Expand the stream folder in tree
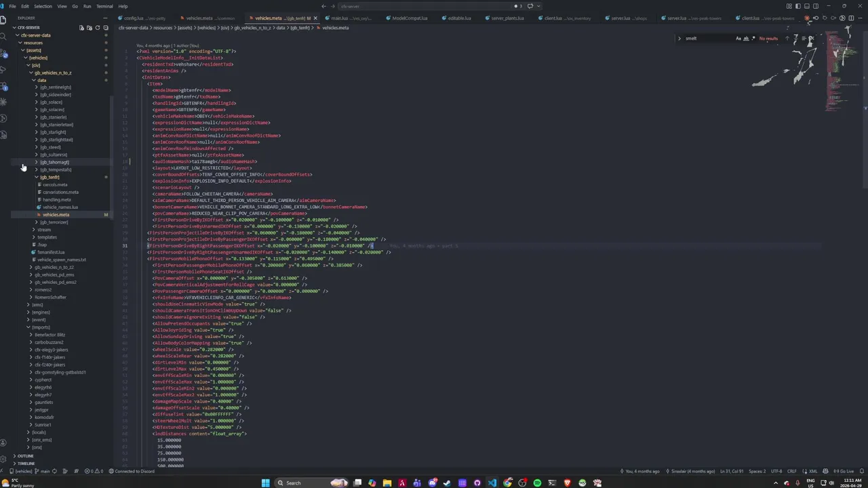This screenshot has width=868, height=488. click(x=44, y=230)
